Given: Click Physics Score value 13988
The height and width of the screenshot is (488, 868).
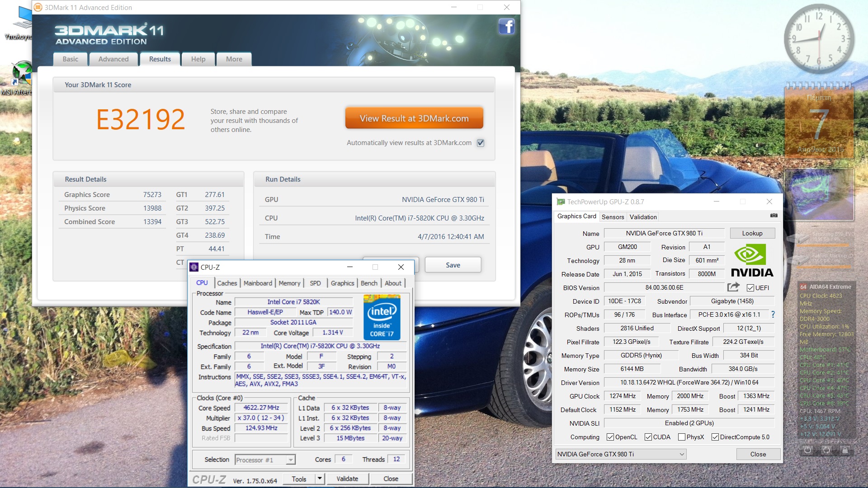Looking at the screenshot, I should 152,208.
